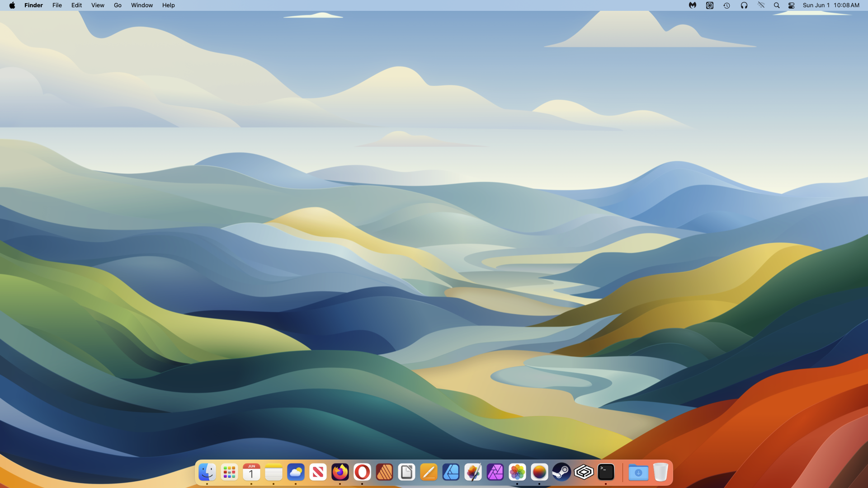This screenshot has width=868, height=488.
Task: Open the View menu
Action: pos(98,5)
